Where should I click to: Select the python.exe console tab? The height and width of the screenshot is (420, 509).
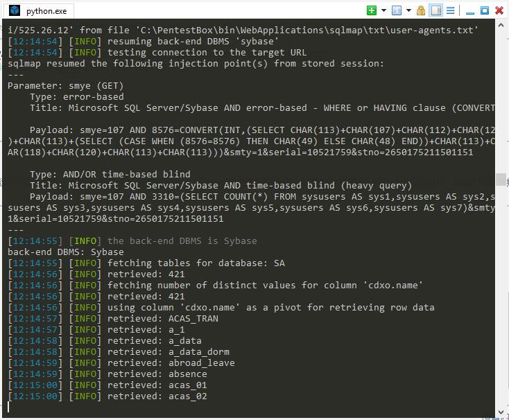coord(39,10)
